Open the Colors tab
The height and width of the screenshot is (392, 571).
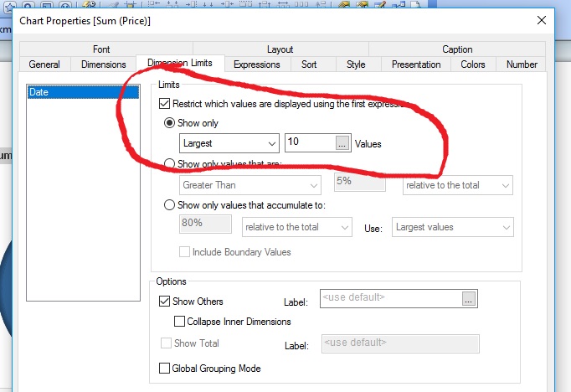[x=473, y=64]
